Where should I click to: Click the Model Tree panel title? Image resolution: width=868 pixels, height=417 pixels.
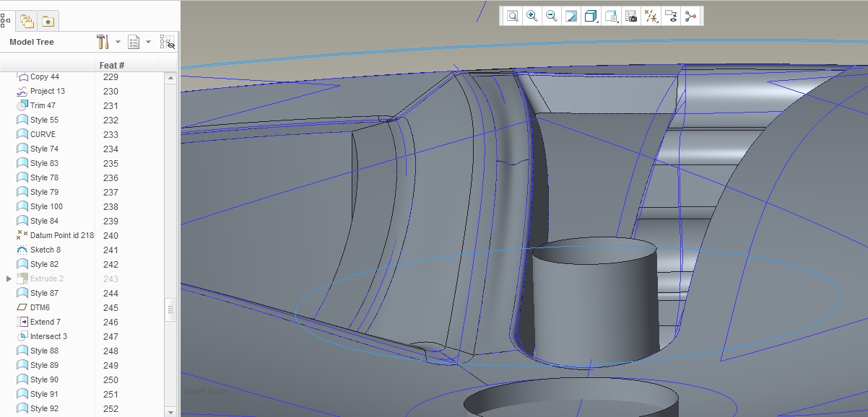pyautogui.click(x=32, y=42)
